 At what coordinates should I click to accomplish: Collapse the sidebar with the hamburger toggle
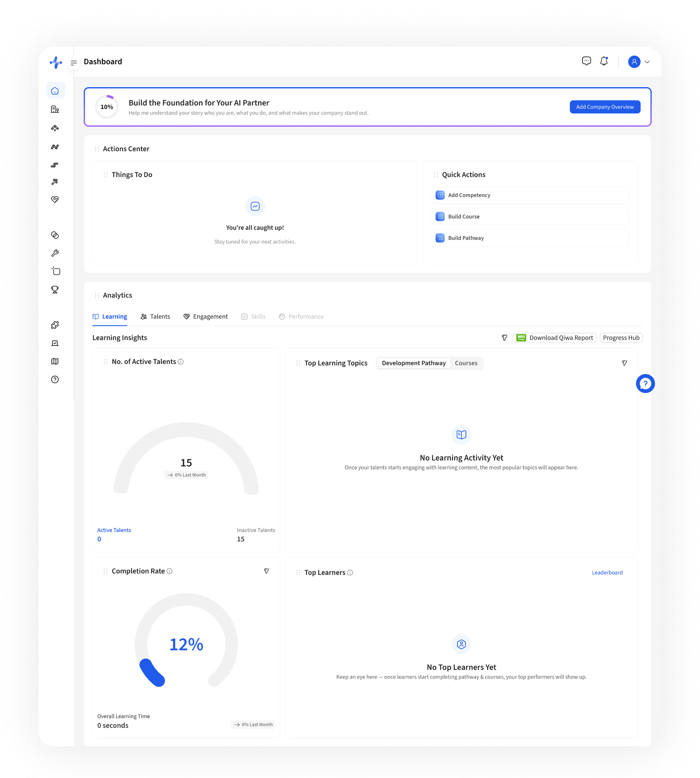(74, 63)
